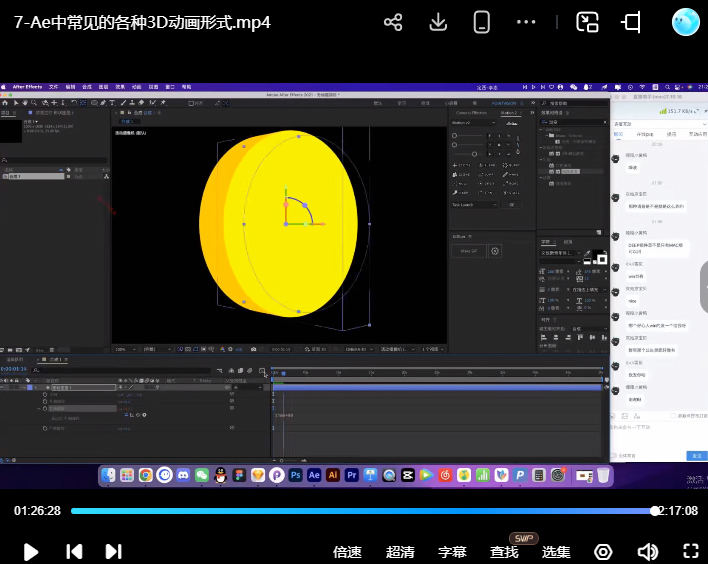Skip to the next video
Image resolution: width=708 pixels, height=564 pixels.
[x=113, y=551]
